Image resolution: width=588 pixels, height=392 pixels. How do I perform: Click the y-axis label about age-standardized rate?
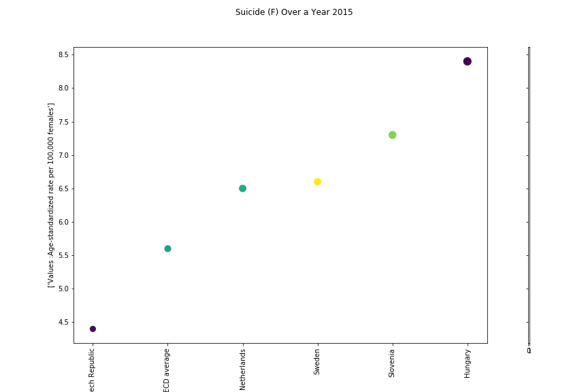point(51,195)
